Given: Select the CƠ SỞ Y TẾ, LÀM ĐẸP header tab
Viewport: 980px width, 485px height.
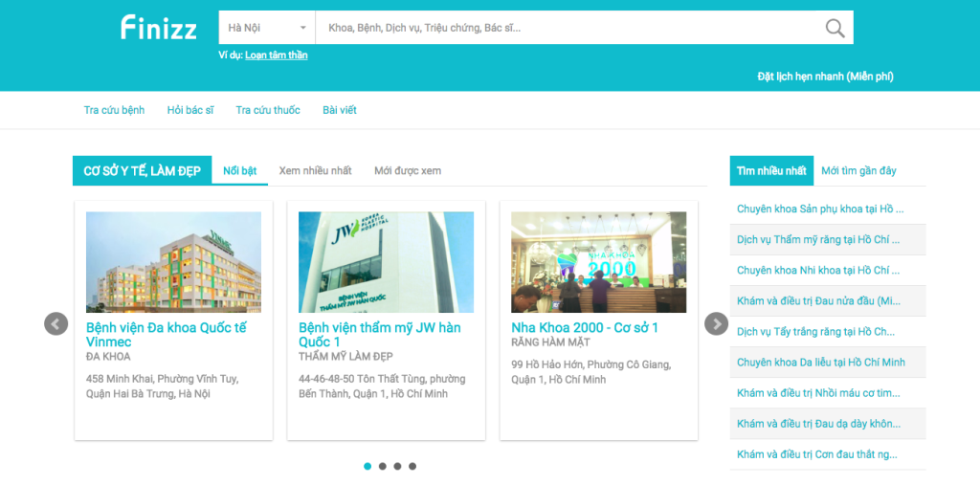Looking at the screenshot, I should (143, 170).
